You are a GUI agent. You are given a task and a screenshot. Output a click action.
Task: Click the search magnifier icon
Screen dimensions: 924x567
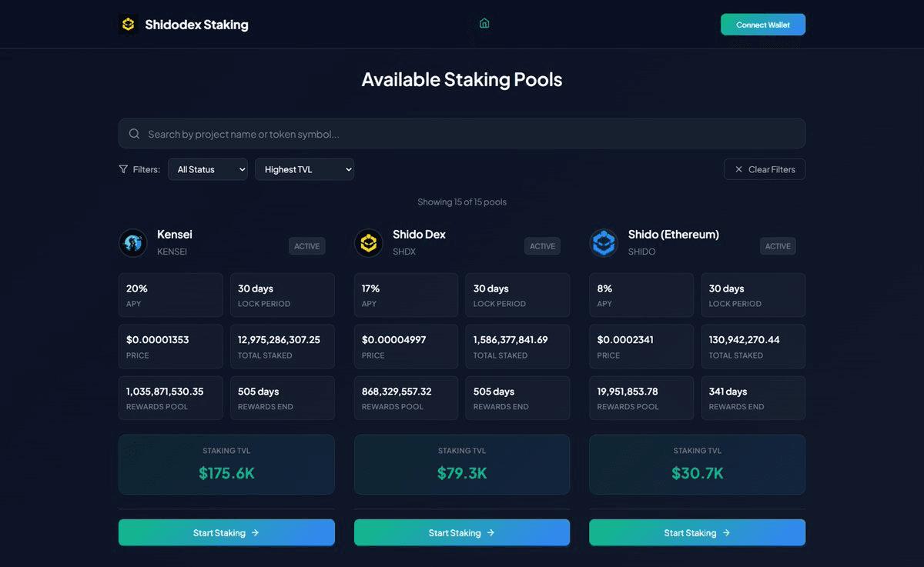134,134
